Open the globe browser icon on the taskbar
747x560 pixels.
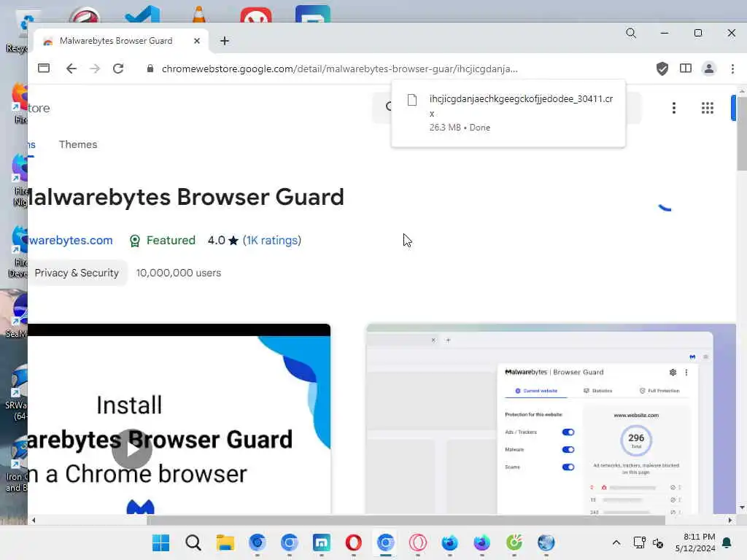[x=546, y=542]
